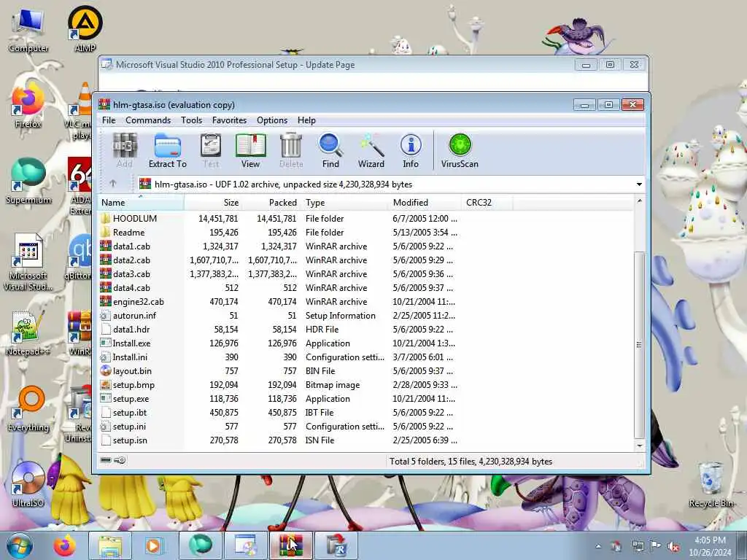This screenshot has height=560, width=747.
Task: Open the Firefox desktop shortcut
Action: point(28,106)
